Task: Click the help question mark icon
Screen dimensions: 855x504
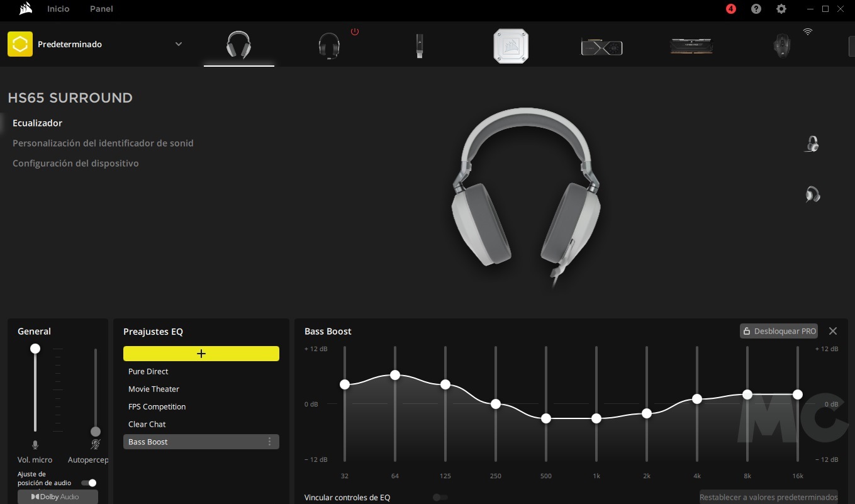Action: pyautogui.click(x=756, y=9)
